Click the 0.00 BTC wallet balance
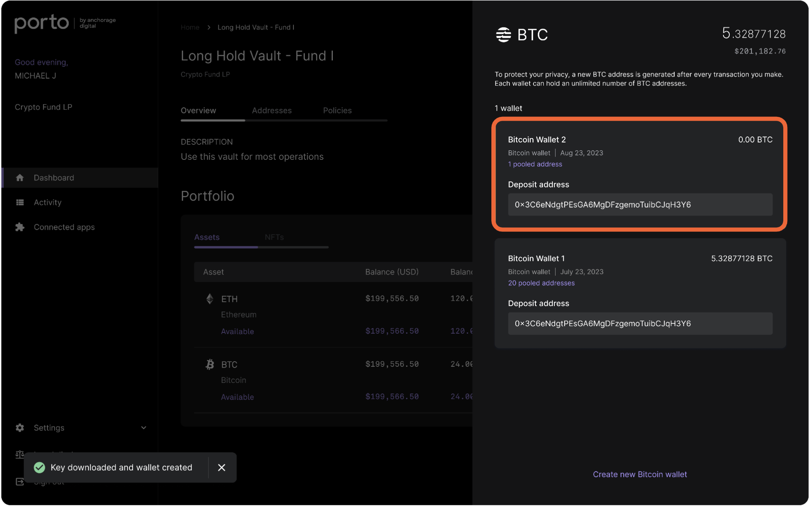 tap(755, 140)
